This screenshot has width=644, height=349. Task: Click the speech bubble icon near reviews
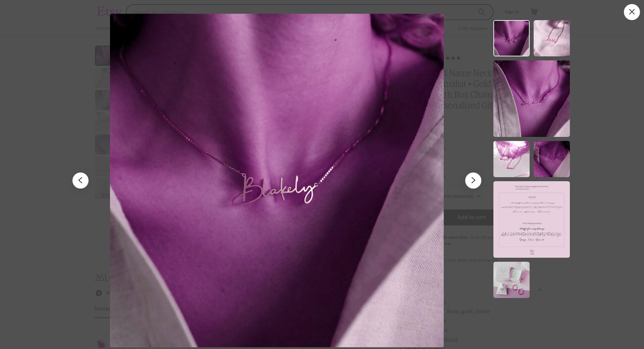click(x=99, y=293)
